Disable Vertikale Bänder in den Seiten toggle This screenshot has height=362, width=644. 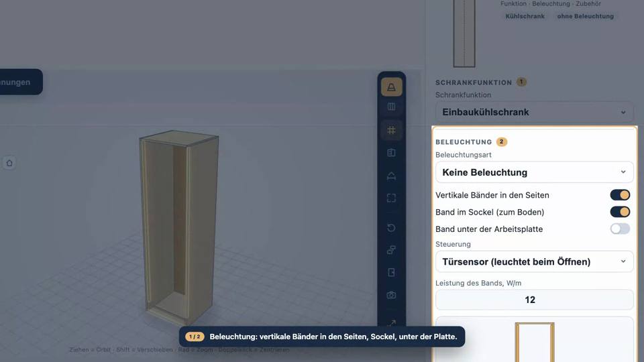(x=620, y=195)
